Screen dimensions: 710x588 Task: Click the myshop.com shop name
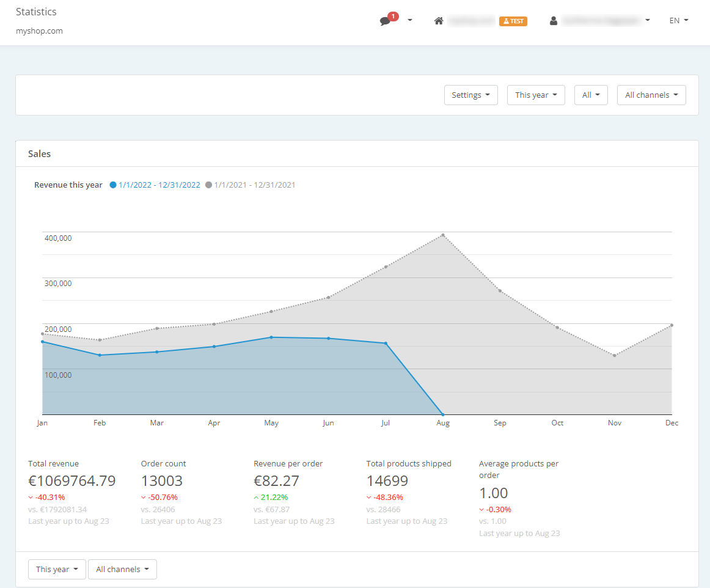[x=39, y=31]
